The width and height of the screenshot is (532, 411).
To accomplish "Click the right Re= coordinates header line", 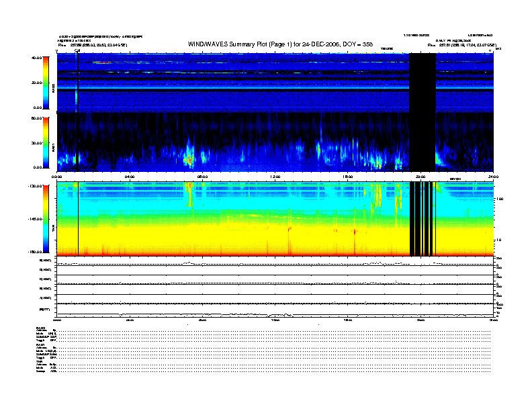I will [462, 45].
